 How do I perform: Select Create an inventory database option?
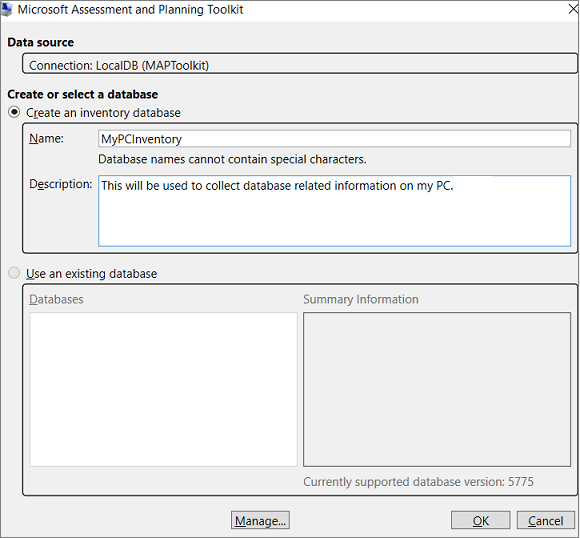coord(14,112)
